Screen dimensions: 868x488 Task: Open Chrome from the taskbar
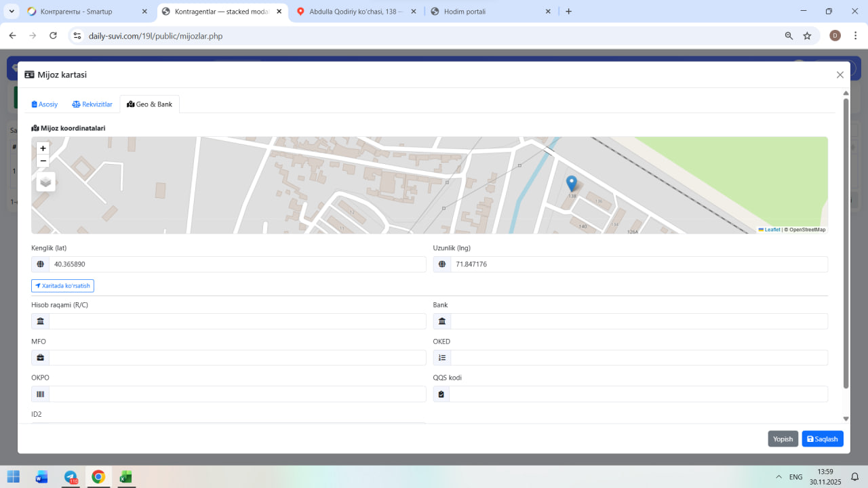coord(98,477)
